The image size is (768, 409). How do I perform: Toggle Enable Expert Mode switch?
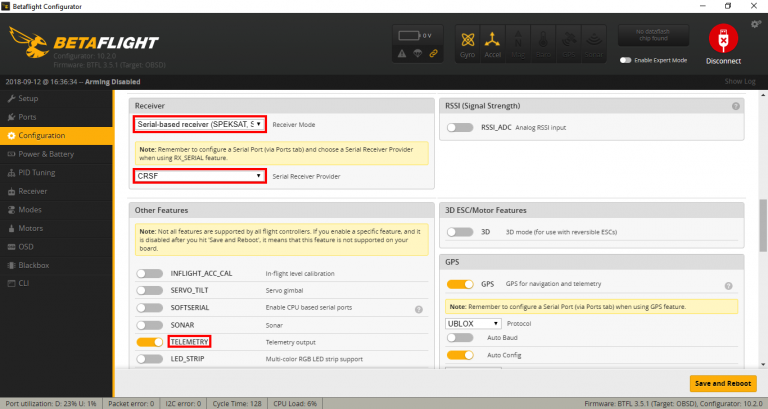(x=626, y=60)
